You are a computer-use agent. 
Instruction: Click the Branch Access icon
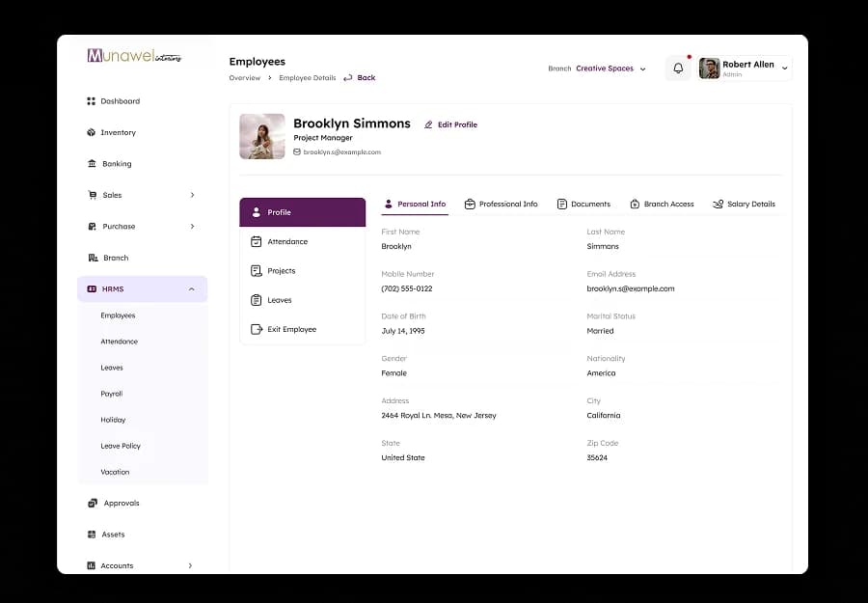coord(635,204)
